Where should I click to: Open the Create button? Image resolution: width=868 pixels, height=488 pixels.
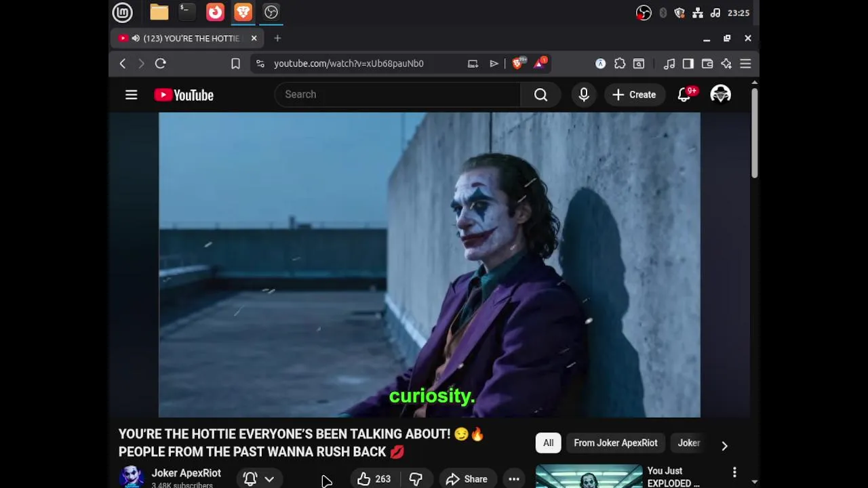(634, 94)
